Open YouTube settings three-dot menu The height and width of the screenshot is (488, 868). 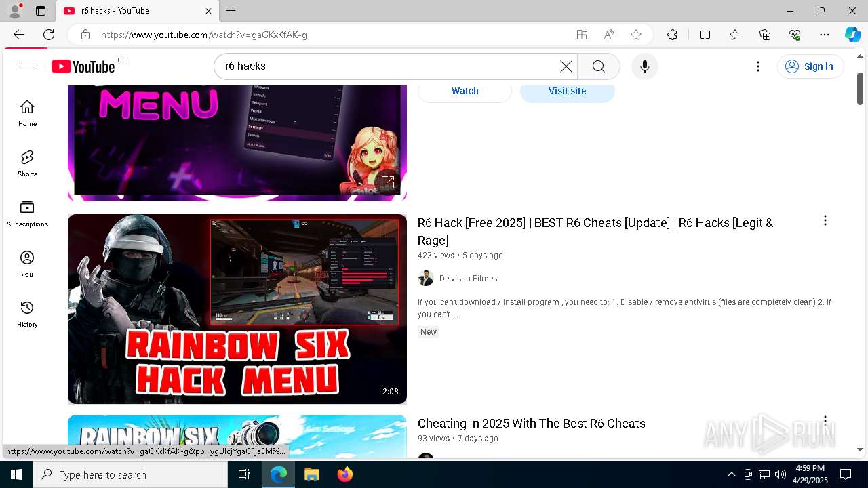758,66
